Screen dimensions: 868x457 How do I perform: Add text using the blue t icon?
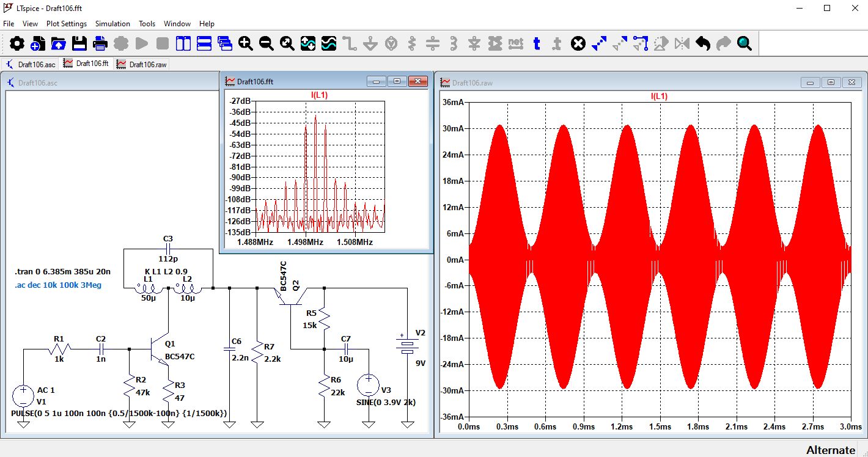pos(537,43)
